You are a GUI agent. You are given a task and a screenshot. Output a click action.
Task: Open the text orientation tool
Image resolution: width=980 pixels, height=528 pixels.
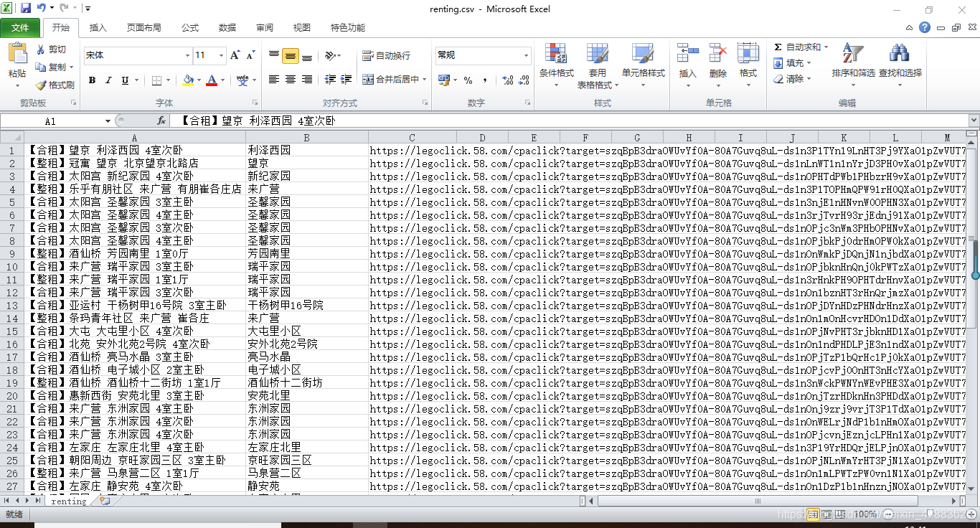(329, 56)
